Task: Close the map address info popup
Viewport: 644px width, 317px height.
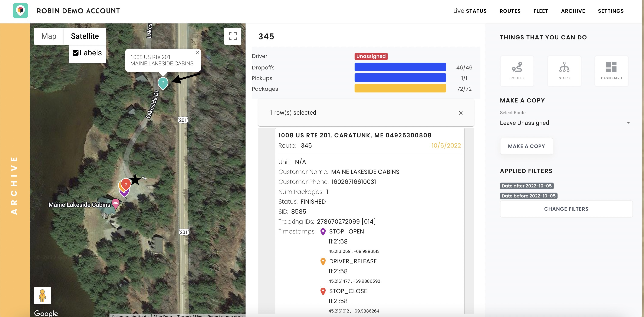Action: [x=197, y=53]
